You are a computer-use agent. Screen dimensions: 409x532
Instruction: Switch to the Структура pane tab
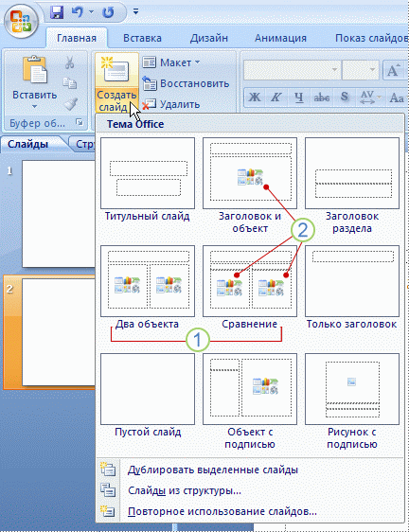[x=83, y=144]
